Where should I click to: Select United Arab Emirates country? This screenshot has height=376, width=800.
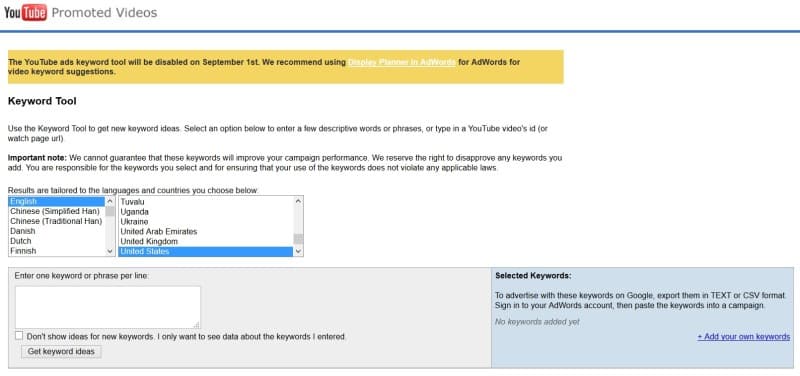tap(206, 231)
